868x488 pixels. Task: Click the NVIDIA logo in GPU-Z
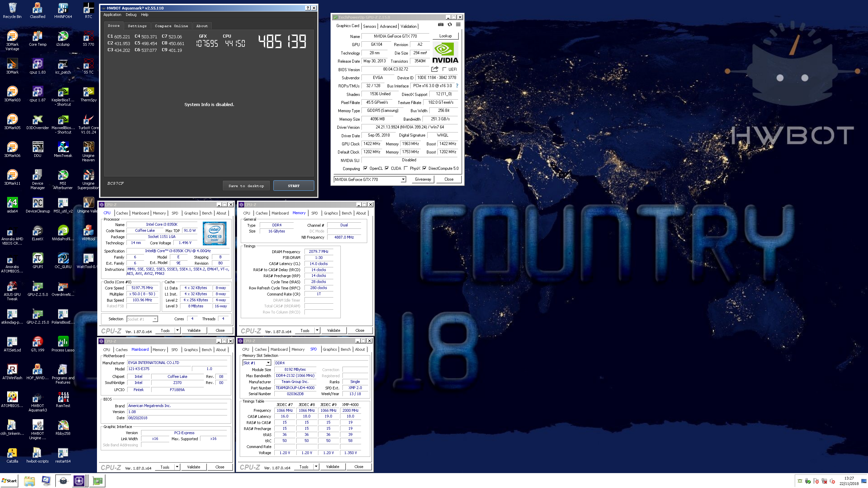coord(445,53)
